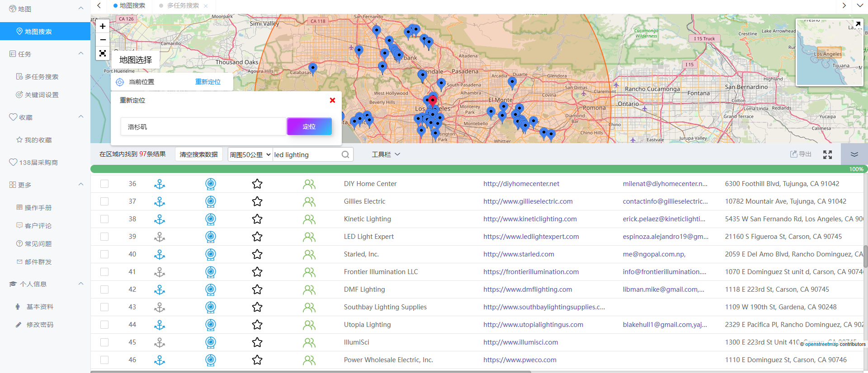The height and width of the screenshot is (373, 868).
Task: Click contacts icon for Gillies Electric row
Action: click(x=309, y=201)
